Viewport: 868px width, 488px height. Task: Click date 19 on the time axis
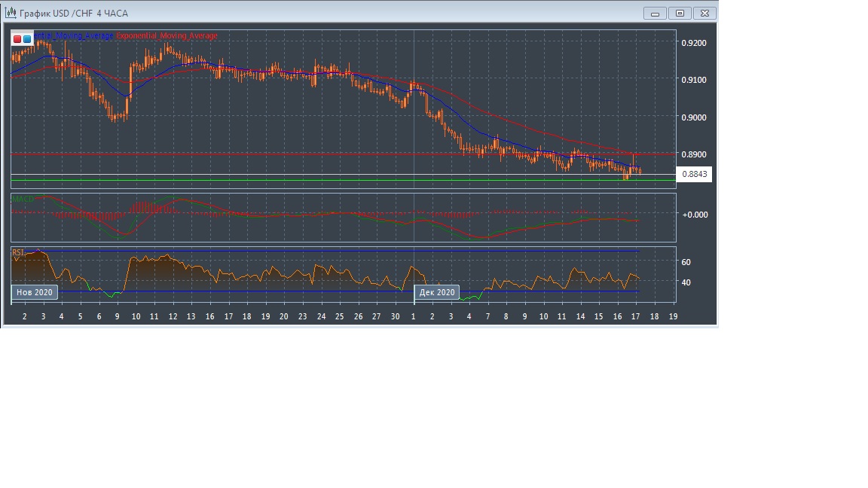673,316
